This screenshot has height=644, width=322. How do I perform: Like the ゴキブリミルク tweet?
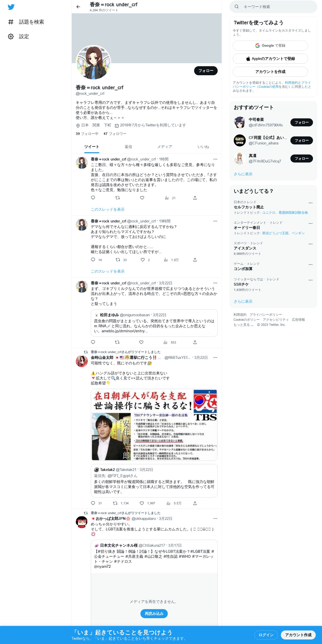coord(141,342)
